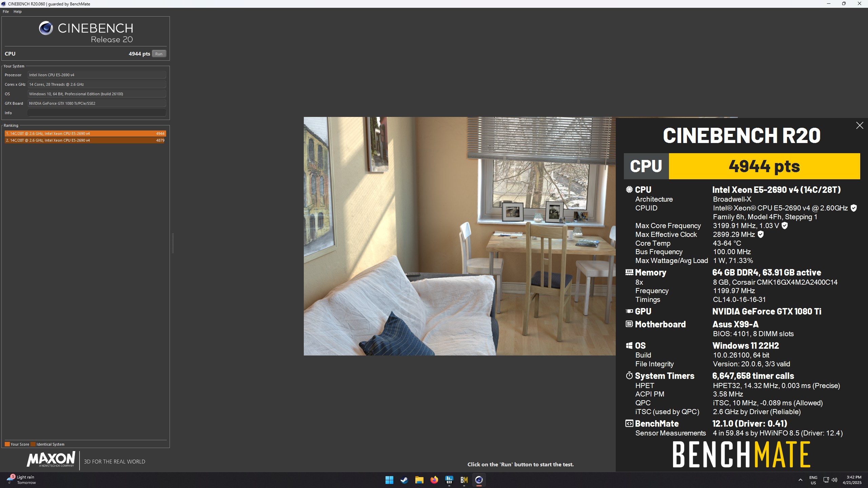Open the clock showing 3:42 PM
The image size is (868, 488).
pyautogui.click(x=852, y=480)
